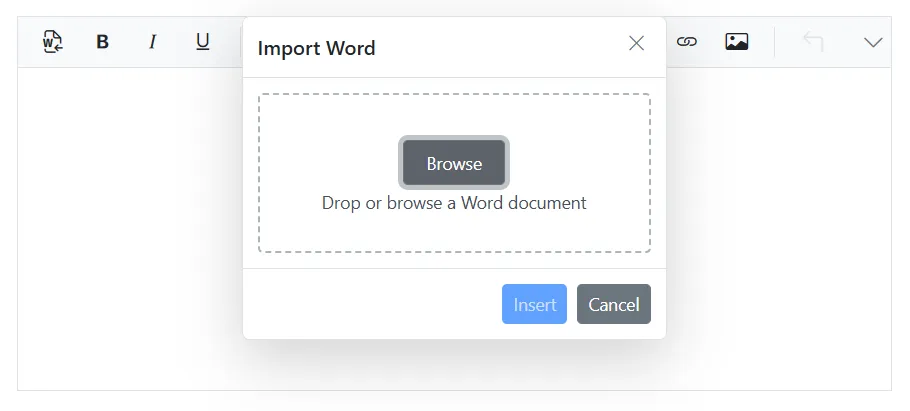The image size is (910, 411).
Task: Click the Import Word toolbar icon
Action: (x=53, y=42)
